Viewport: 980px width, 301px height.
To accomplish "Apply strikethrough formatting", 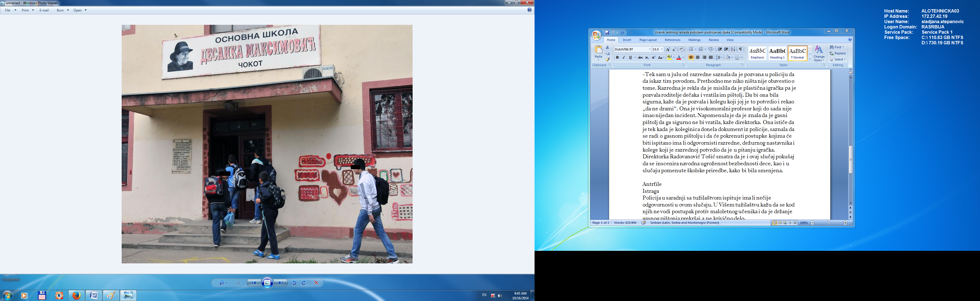I will coord(640,57).
